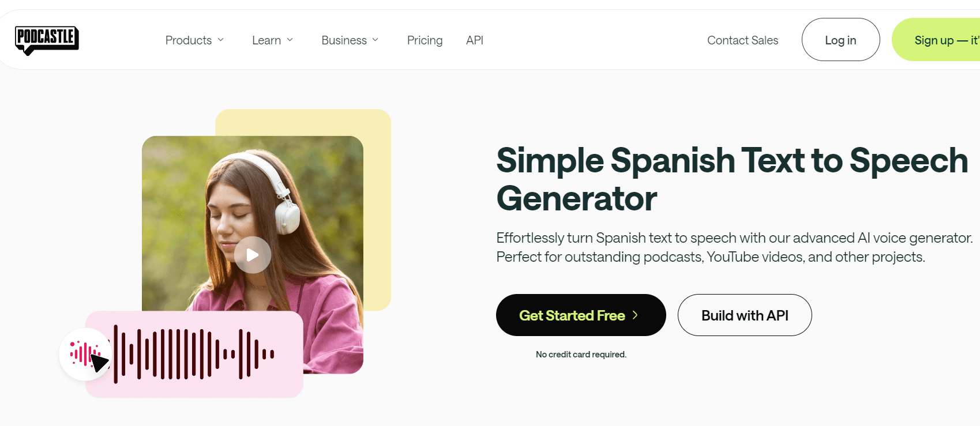980x426 pixels.
Task: Click the arrow inside Get Started Free
Action: coord(635,315)
